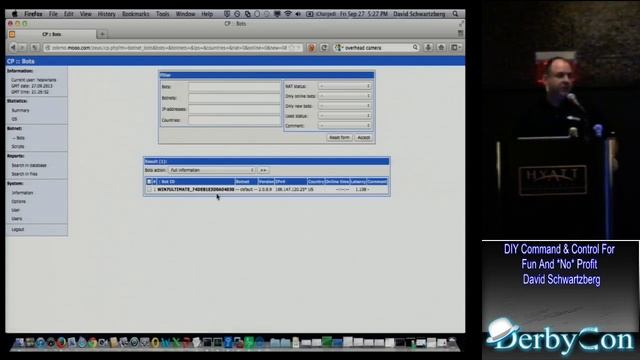This screenshot has height=360, width=640.
Task: Click the browser back arrow button
Action: [x=13, y=48]
